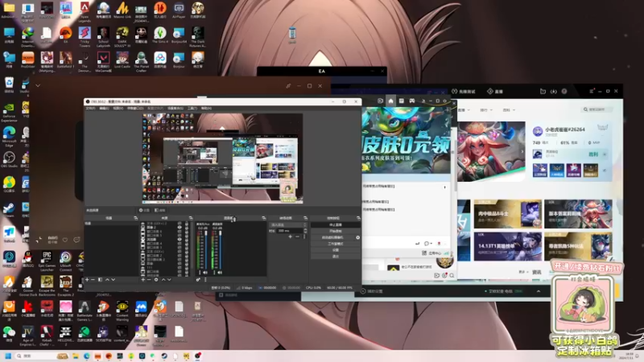Open the 14.13T1英雄榜单 news card

click(508, 246)
